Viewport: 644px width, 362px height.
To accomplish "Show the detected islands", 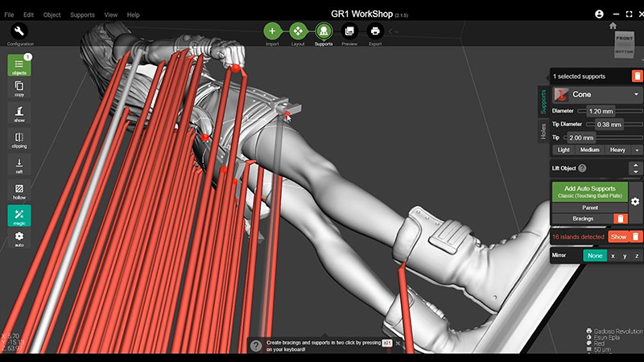I will point(618,237).
